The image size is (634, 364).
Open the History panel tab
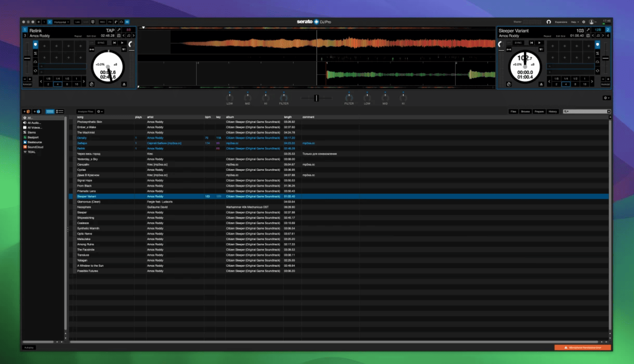coord(553,111)
